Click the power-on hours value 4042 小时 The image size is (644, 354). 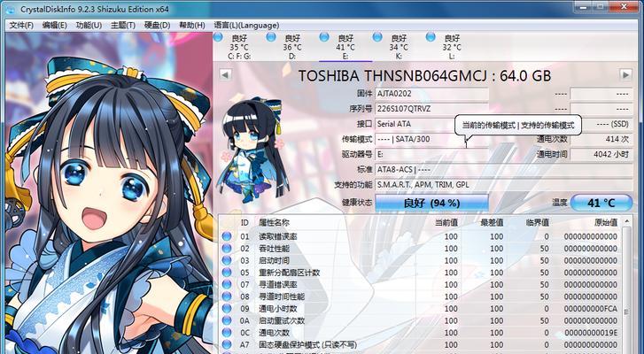[x=601, y=154]
